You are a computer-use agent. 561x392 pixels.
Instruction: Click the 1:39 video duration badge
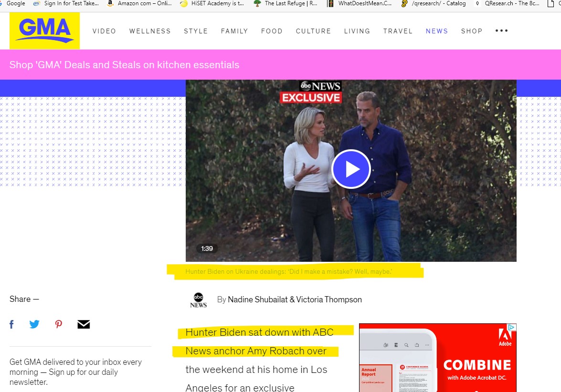coord(207,248)
